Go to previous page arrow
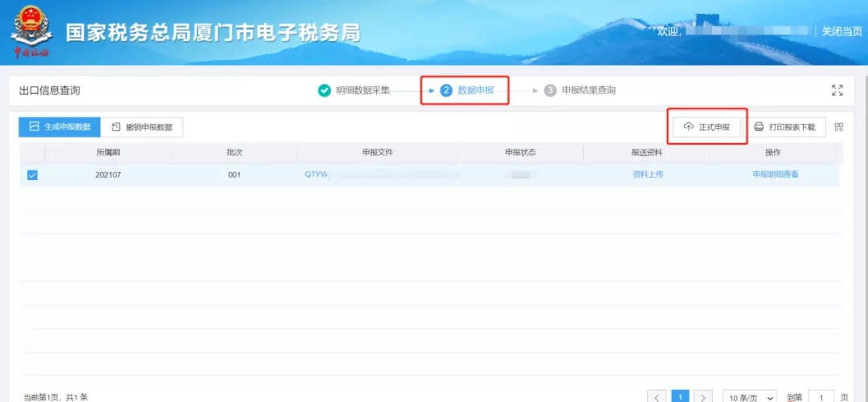The width and height of the screenshot is (868, 402). (657, 397)
